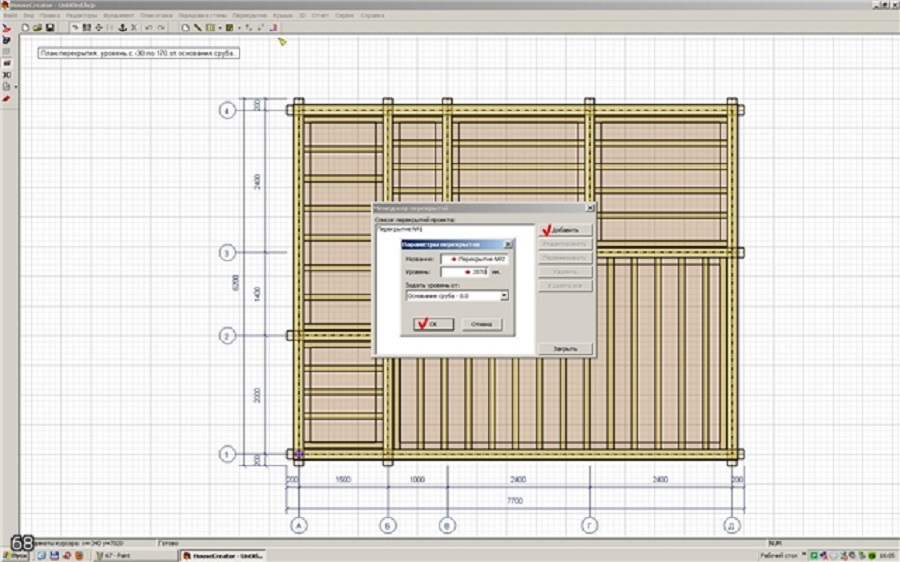Click HouseCreator task in the taskbar

click(x=223, y=556)
